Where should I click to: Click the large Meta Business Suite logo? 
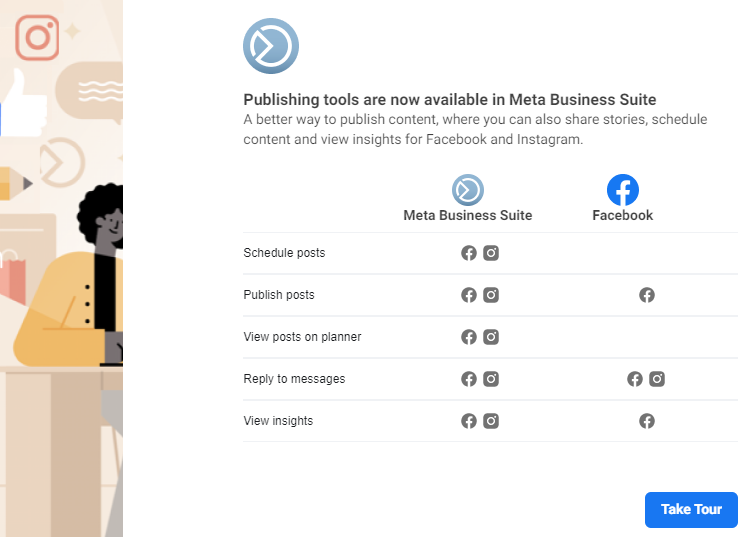(x=271, y=46)
